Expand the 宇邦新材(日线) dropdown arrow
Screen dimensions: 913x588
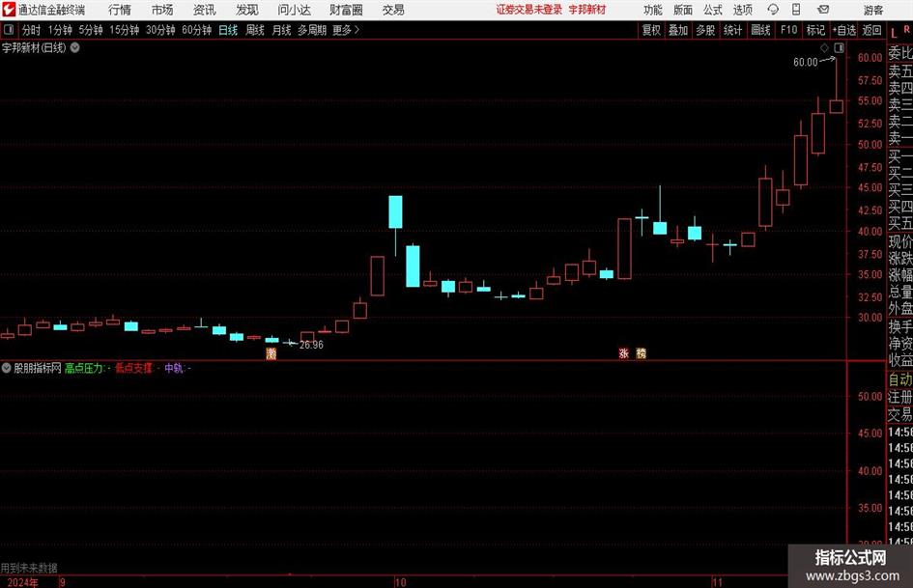(75, 47)
